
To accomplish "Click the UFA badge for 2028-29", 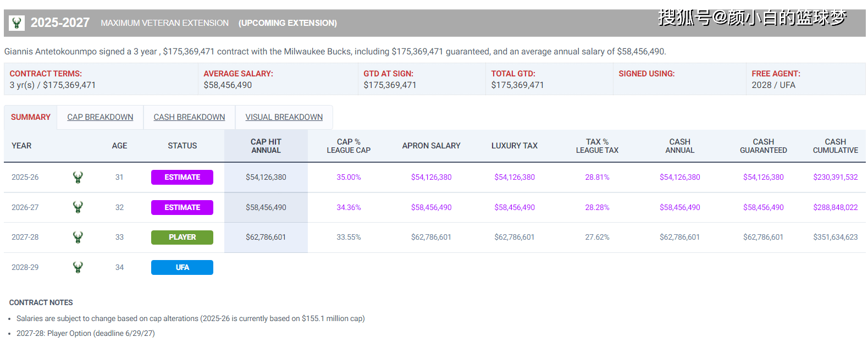I will (x=182, y=267).
